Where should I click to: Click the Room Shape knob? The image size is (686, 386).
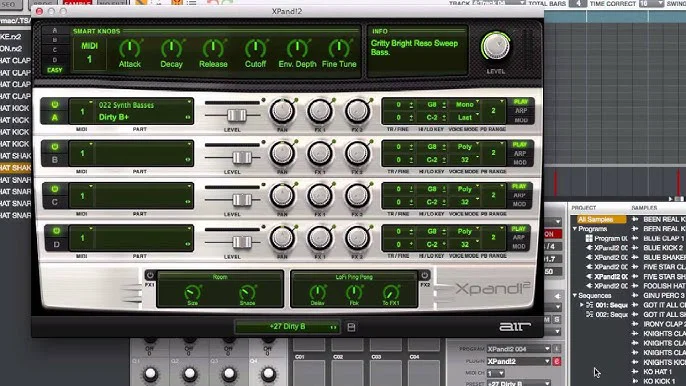247,292
